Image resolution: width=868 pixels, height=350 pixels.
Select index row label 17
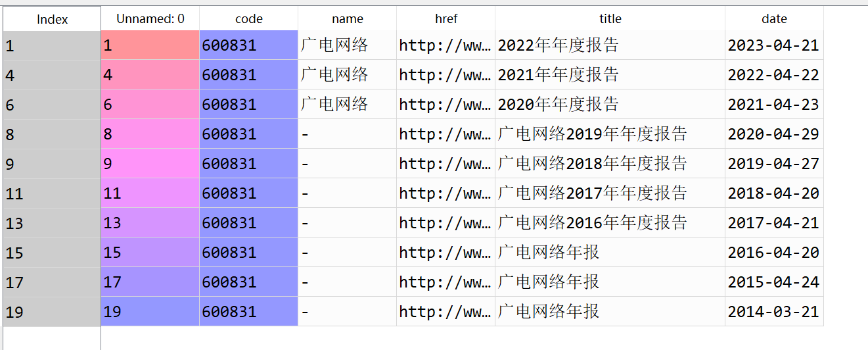[x=52, y=282]
